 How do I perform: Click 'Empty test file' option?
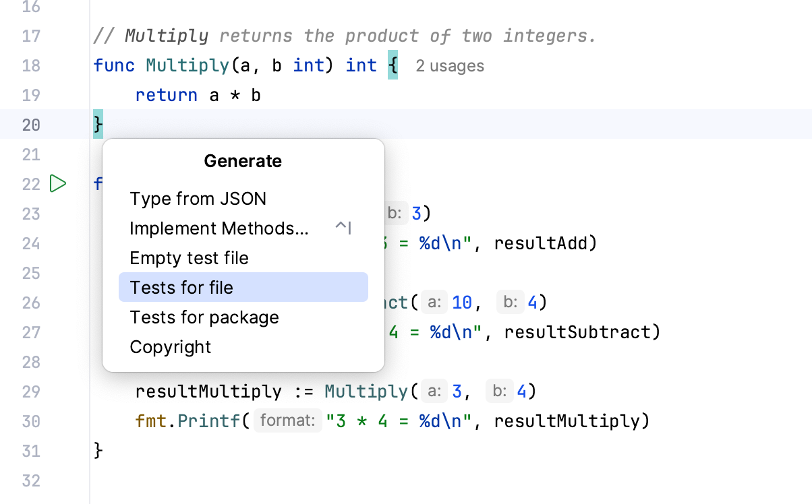click(x=190, y=257)
